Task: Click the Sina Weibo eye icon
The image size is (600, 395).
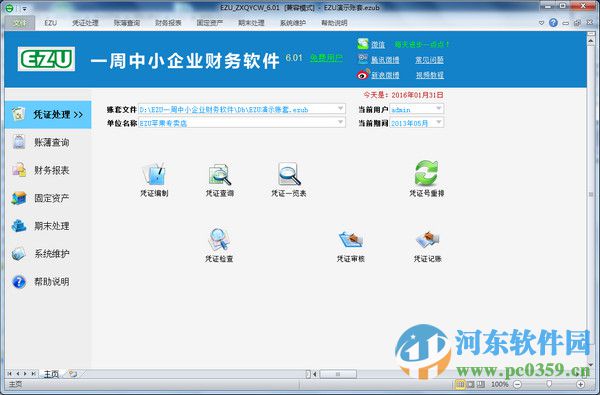Action: point(363,74)
